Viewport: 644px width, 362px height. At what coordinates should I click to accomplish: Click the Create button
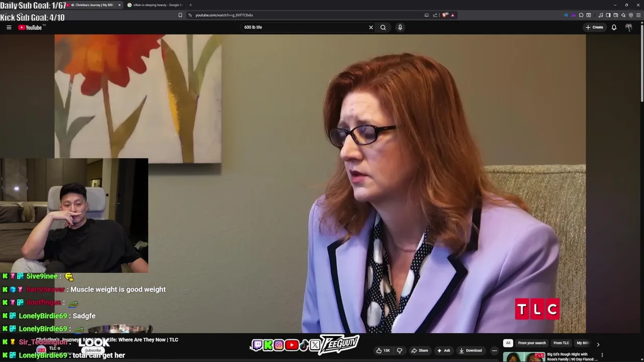tap(594, 27)
